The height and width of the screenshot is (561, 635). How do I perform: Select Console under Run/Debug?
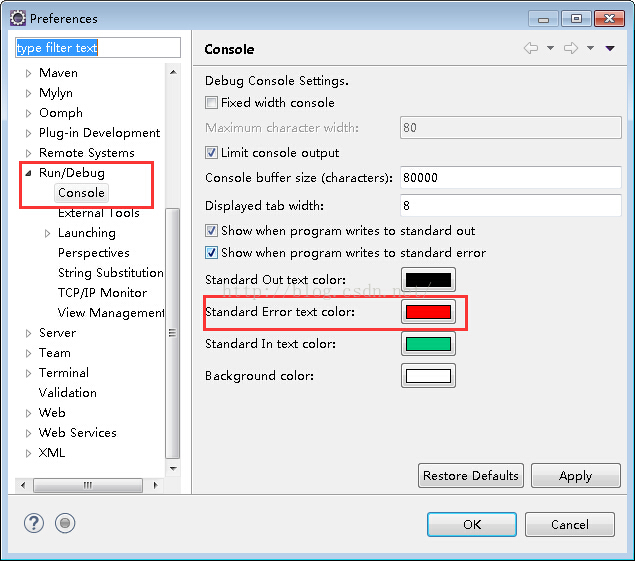[x=81, y=193]
